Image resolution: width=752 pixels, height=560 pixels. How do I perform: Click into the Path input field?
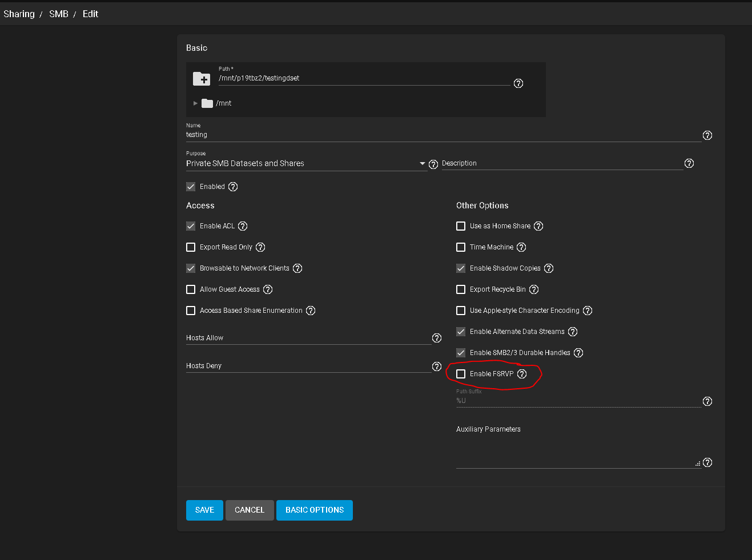(364, 78)
